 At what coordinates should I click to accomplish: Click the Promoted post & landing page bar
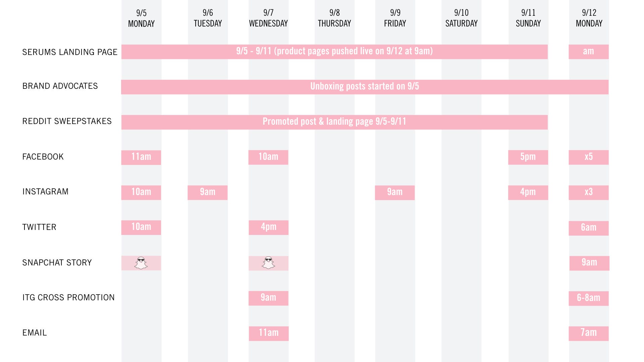[x=334, y=122]
